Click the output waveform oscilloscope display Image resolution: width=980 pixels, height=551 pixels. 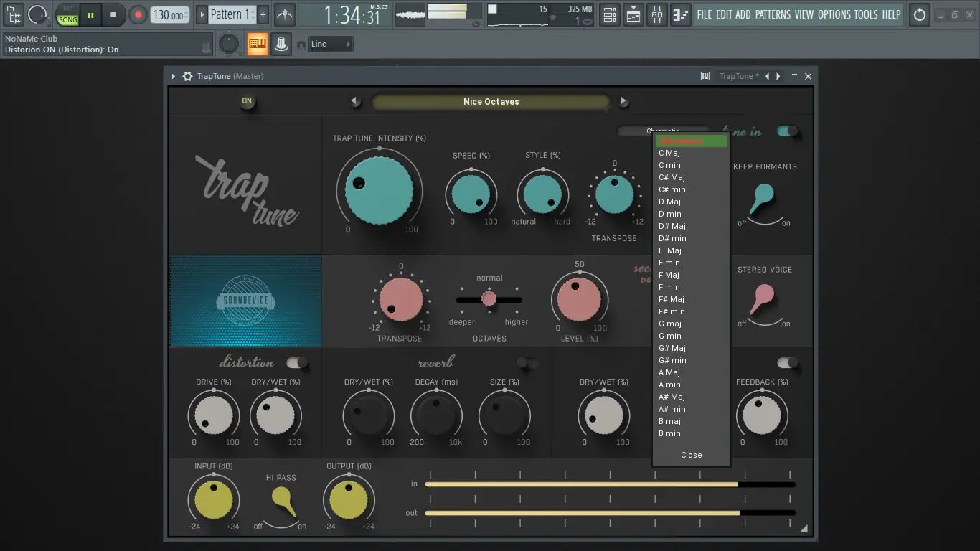point(410,14)
